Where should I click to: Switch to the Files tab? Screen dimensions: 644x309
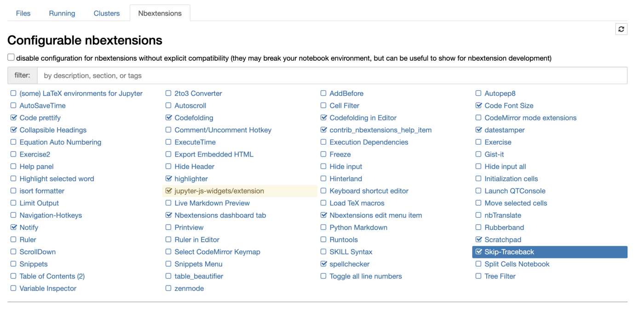(23, 13)
